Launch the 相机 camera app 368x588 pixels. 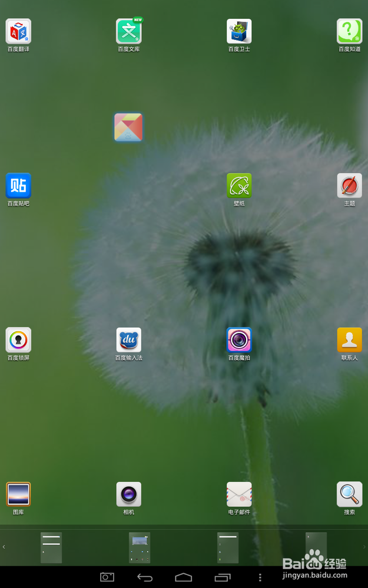[129, 495]
